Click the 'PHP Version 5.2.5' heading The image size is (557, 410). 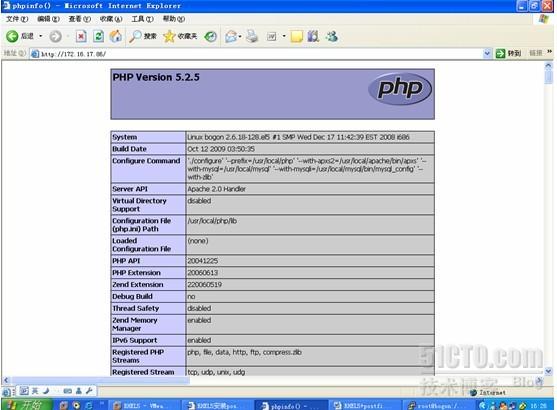pos(156,77)
